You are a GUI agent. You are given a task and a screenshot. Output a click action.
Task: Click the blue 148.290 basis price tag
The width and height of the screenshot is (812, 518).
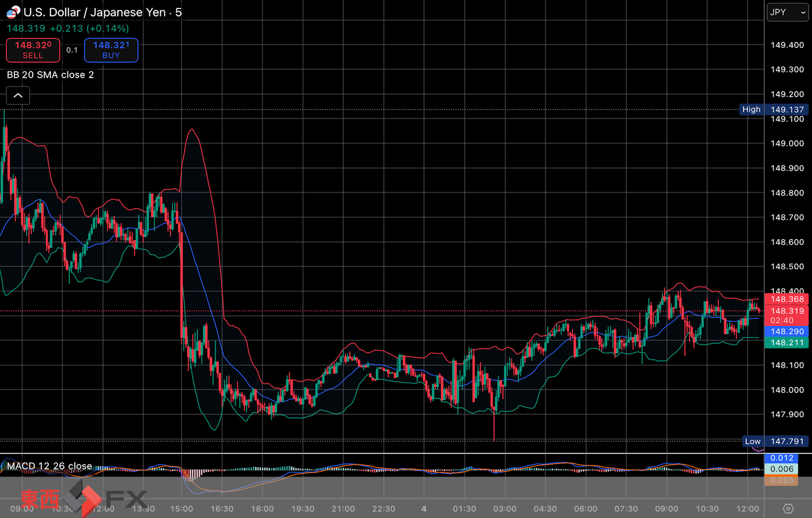point(787,332)
